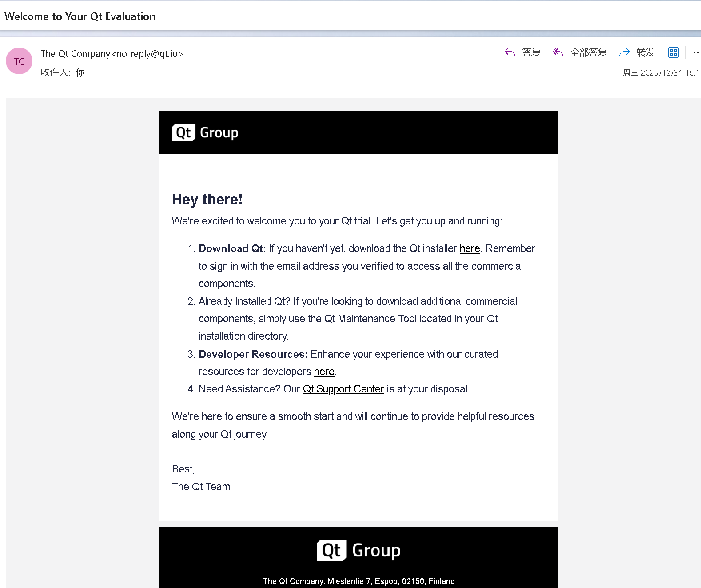Click 'along your Qt journey.' text

(220, 434)
